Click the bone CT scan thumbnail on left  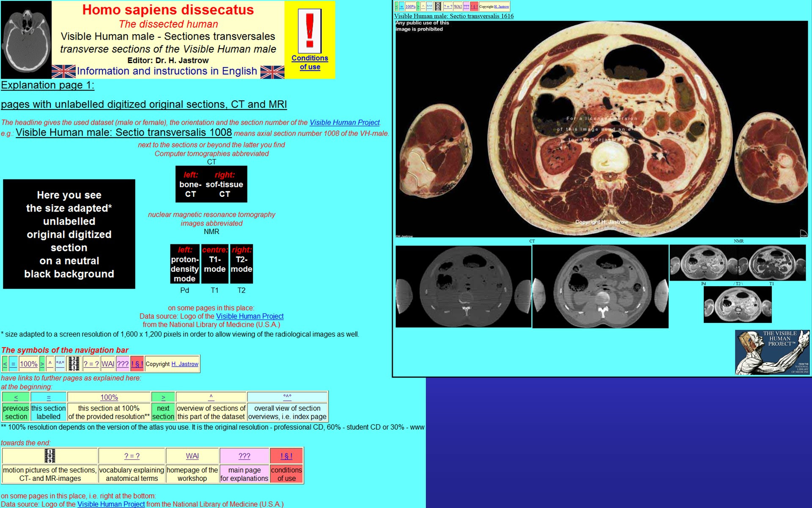point(463,287)
